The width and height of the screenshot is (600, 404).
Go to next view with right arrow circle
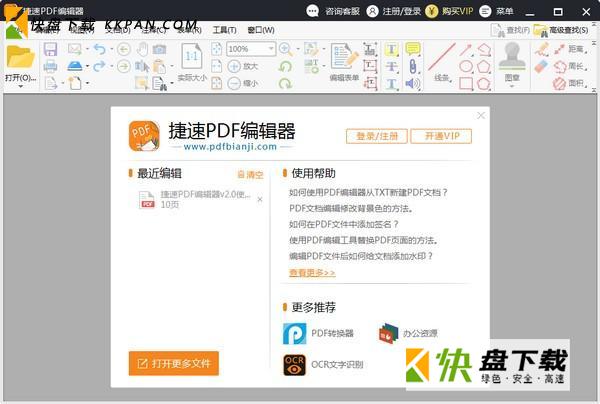pyautogui.click(x=124, y=66)
